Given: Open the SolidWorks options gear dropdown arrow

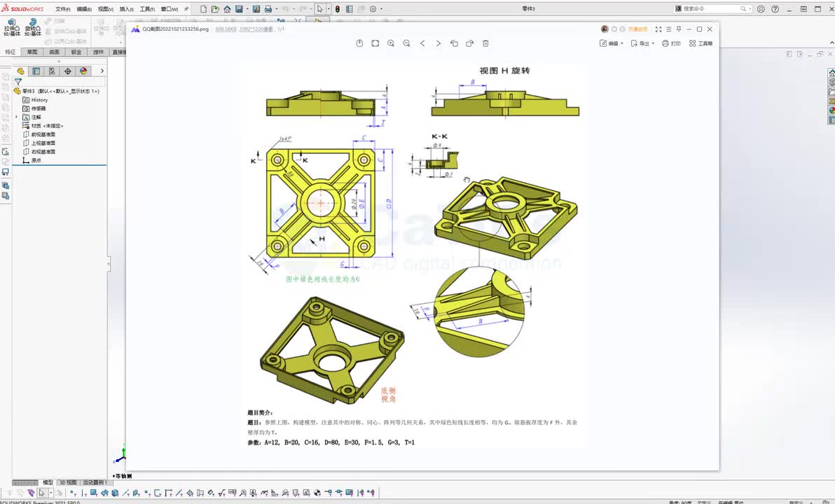Looking at the screenshot, I should coord(381,9).
